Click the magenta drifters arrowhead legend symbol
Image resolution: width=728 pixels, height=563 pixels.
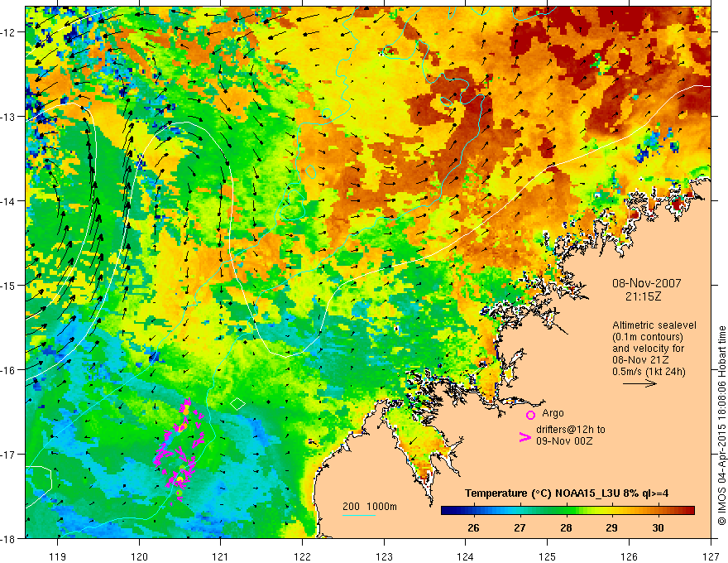coord(525,436)
